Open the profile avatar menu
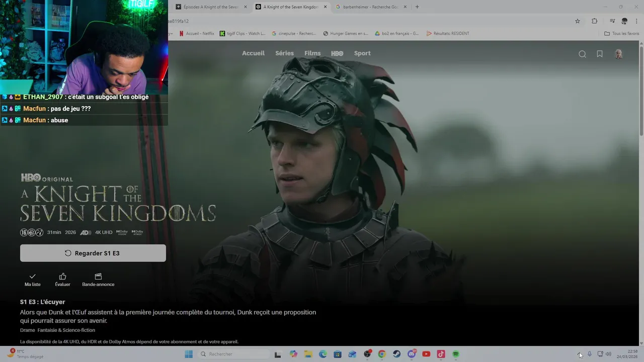Viewport: 644px width, 362px height. [x=619, y=54]
